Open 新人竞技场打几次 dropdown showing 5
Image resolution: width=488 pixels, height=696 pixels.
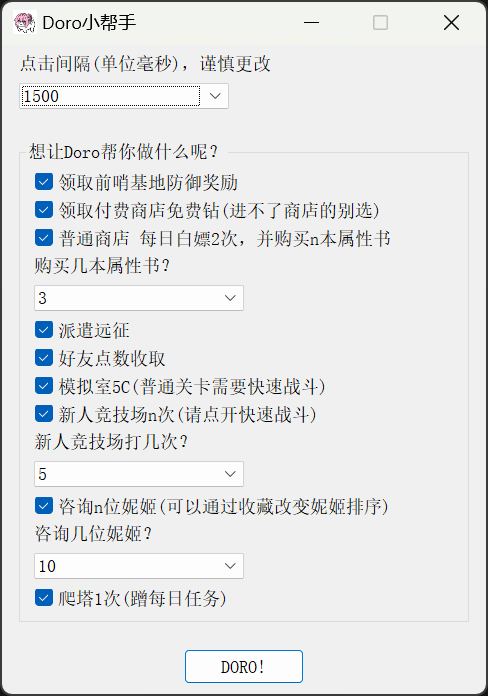click(x=139, y=474)
